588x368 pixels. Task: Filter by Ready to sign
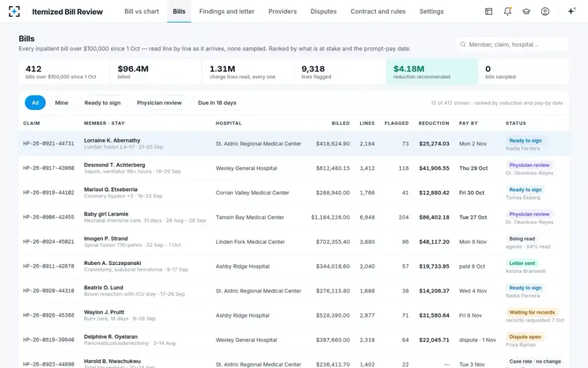pos(102,103)
